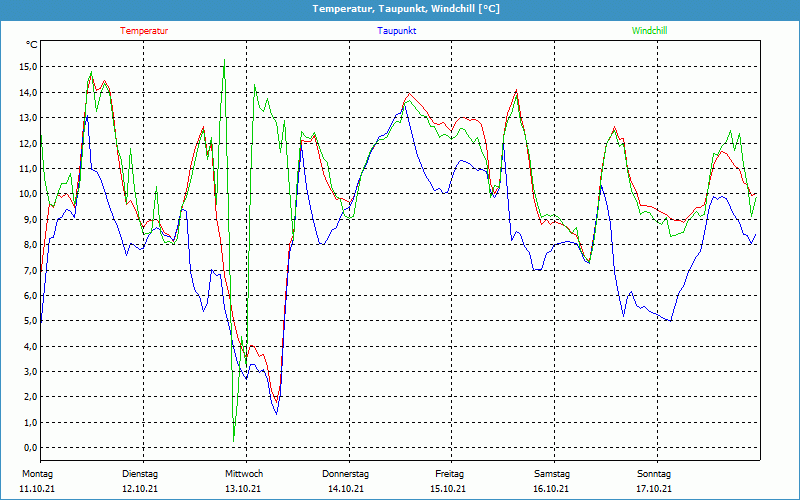Click the 5,0 y-axis value
Viewport: 800px width, 500px height.
[x=31, y=321]
